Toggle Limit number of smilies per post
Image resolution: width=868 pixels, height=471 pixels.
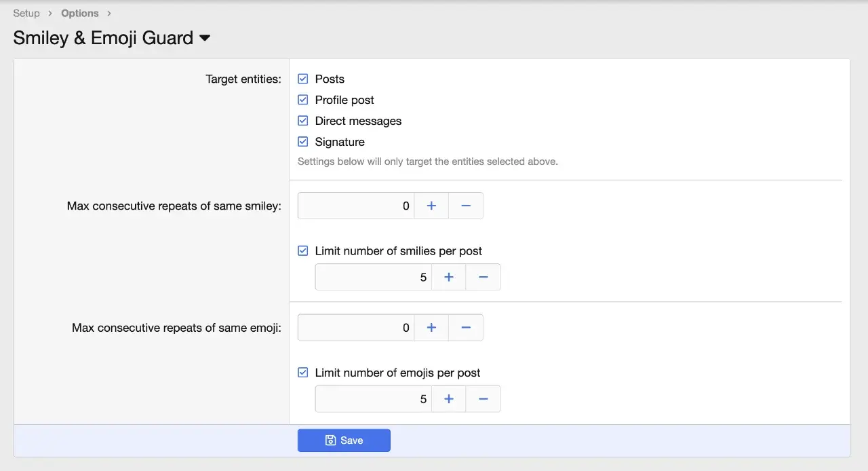(303, 251)
